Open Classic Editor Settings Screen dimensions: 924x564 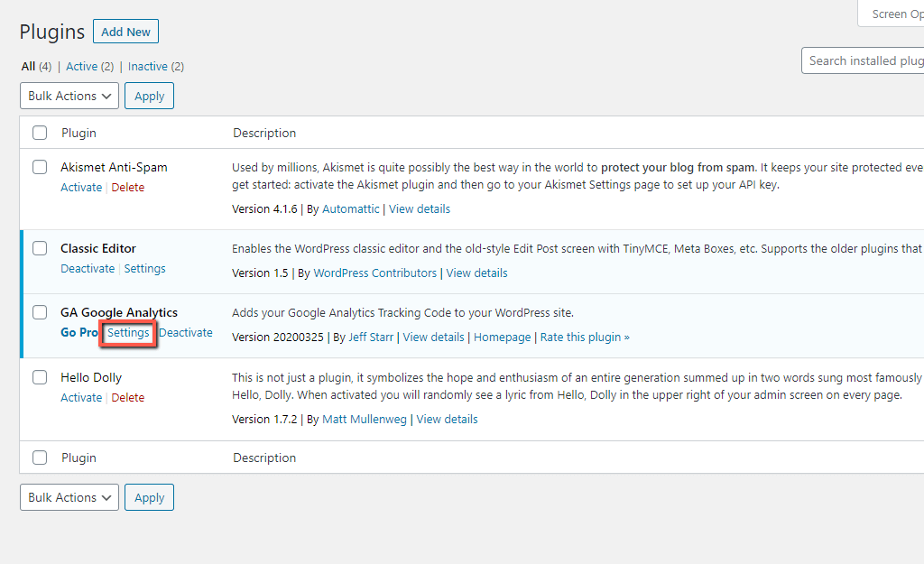pos(145,269)
